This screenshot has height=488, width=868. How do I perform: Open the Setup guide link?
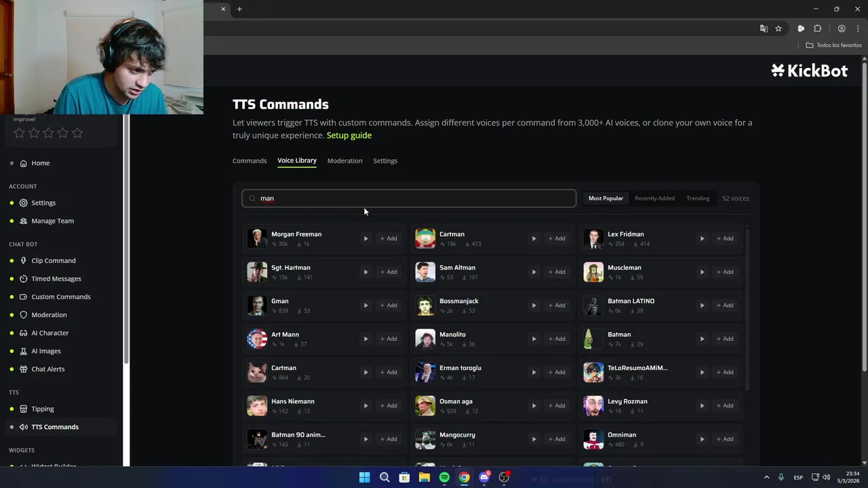click(349, 136)
